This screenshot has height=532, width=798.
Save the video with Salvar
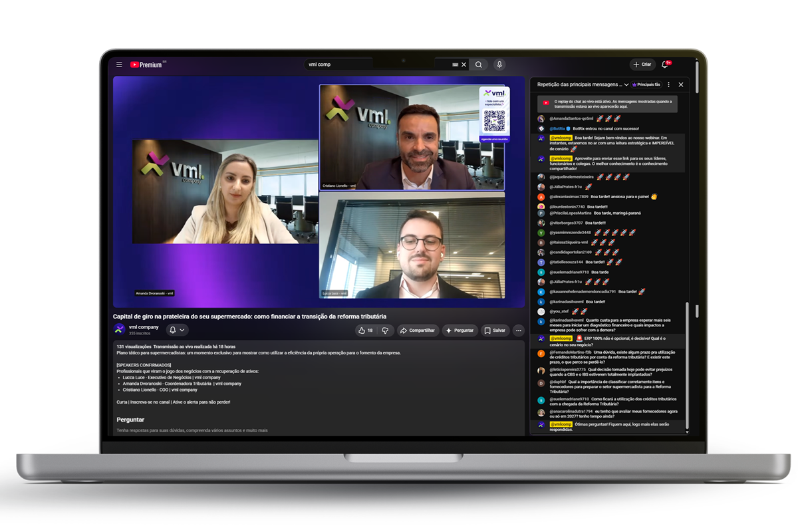(495, 331)
